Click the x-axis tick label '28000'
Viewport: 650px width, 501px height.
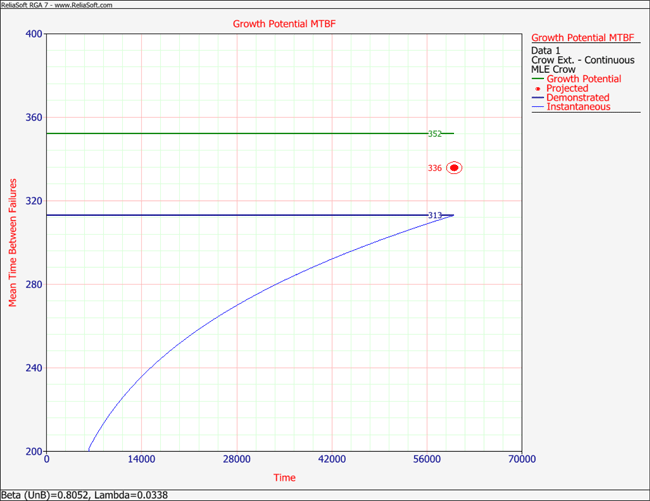[237, 459]
